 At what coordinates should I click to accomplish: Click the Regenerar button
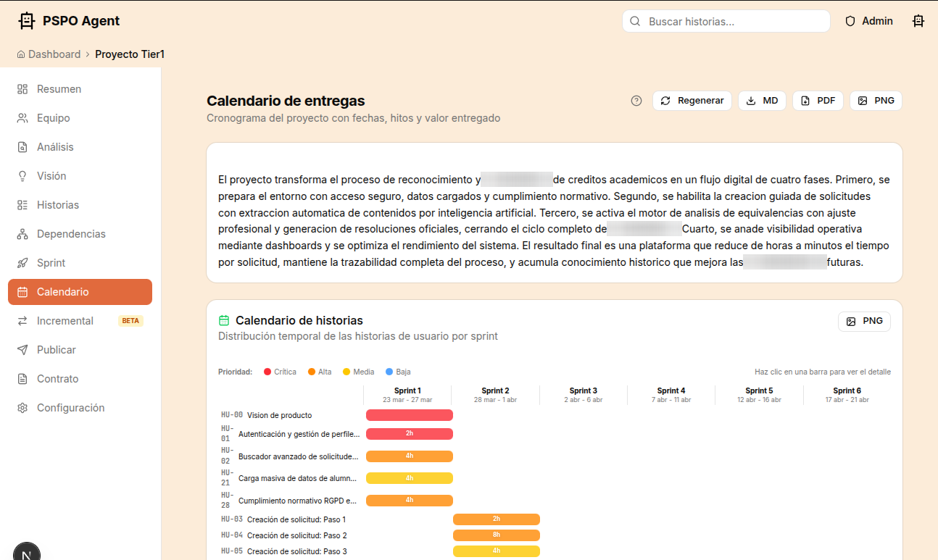tap(692, 101)
